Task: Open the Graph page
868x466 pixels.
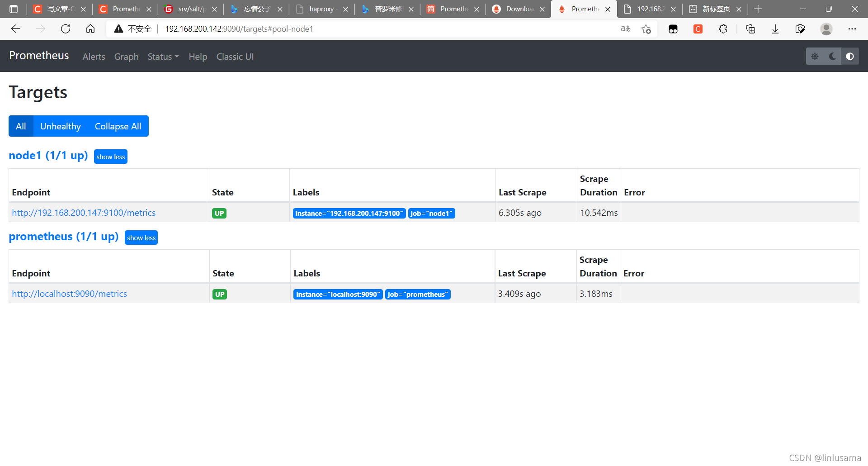Action: (126, 57)
